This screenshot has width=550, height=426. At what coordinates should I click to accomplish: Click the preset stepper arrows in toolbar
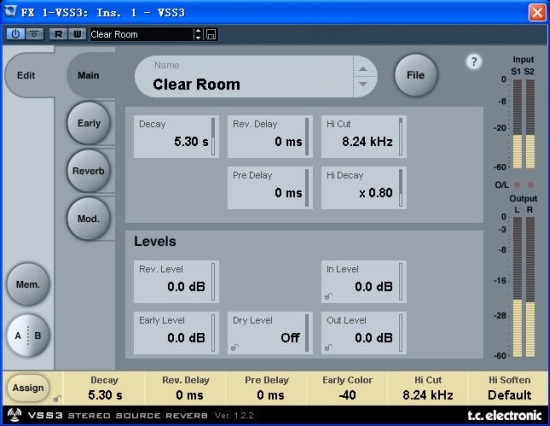click(198, 34)
